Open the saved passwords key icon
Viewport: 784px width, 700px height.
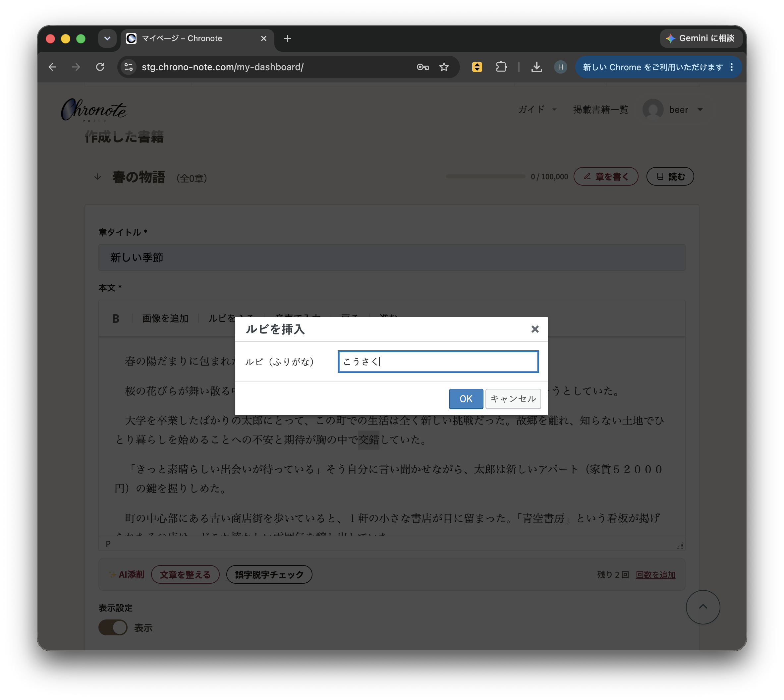click(x=422, y=67)
